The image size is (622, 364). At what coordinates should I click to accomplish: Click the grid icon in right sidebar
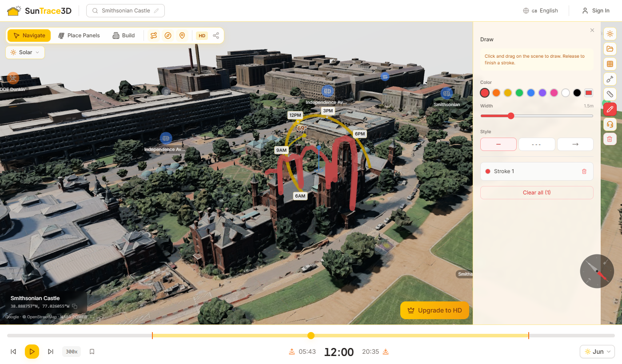(x=610, y=64)
